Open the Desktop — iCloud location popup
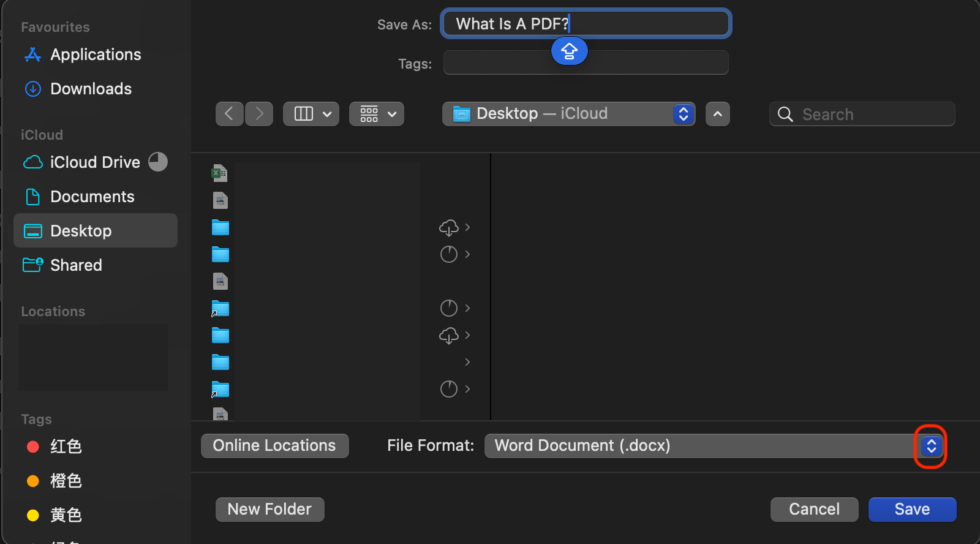The height and width of the screenshot is (544, 980). pyautogui.click(x=568, y=114)
